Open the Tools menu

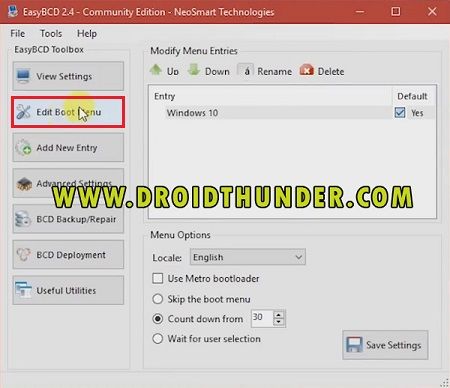tap(51, 33)
